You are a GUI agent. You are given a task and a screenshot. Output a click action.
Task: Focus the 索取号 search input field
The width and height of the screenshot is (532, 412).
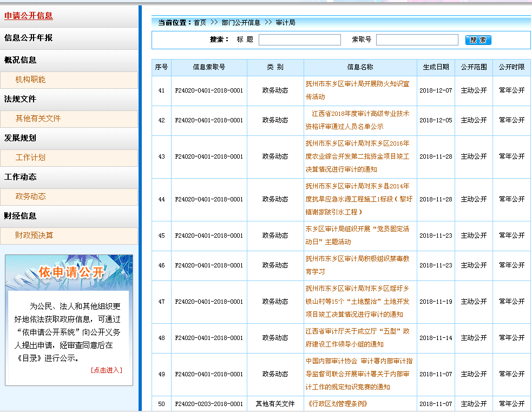coord(417,40)
